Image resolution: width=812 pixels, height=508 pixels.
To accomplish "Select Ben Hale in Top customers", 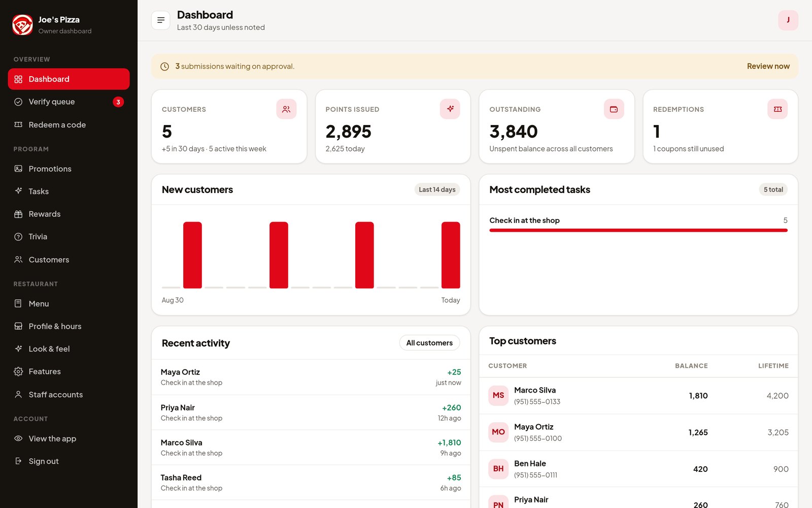I will [x=638, y=469].
